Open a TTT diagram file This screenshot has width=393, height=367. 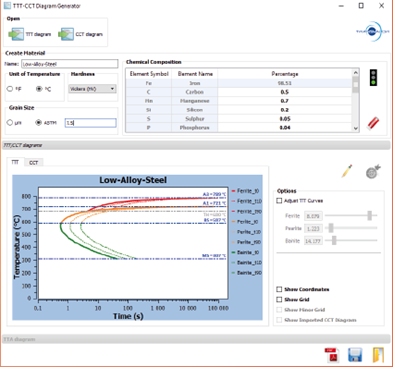[30, 34]
